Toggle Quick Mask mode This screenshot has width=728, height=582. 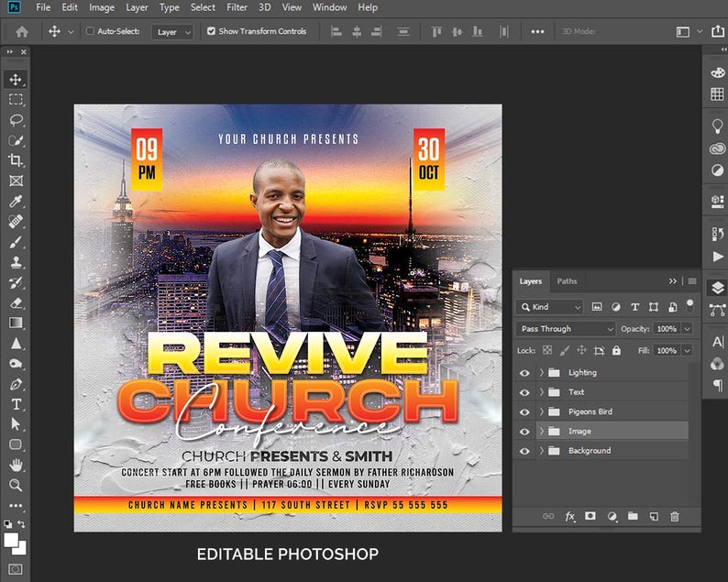16,569
